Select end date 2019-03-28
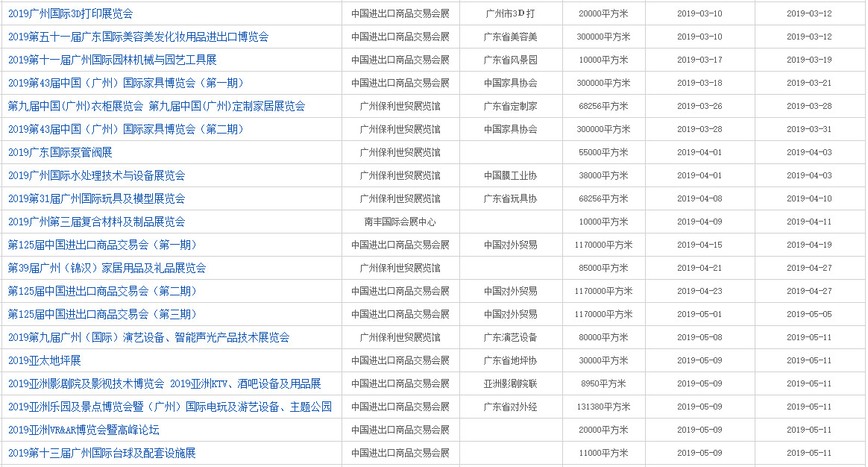The height and width of the screenshot is (467, 868). 809,106
